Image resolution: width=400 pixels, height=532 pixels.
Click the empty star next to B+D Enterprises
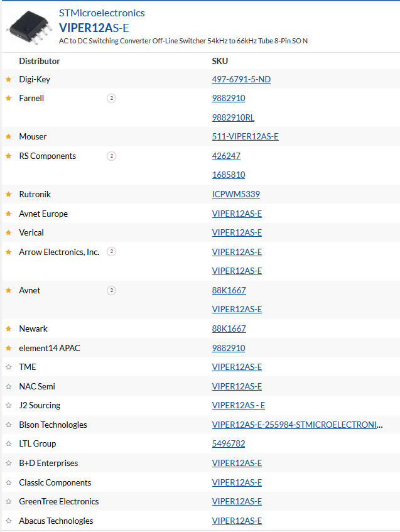(9, 463)
